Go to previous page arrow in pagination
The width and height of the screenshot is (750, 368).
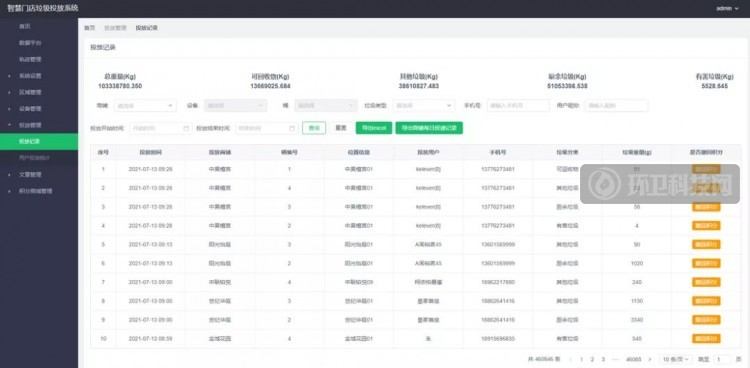[570, 359]
